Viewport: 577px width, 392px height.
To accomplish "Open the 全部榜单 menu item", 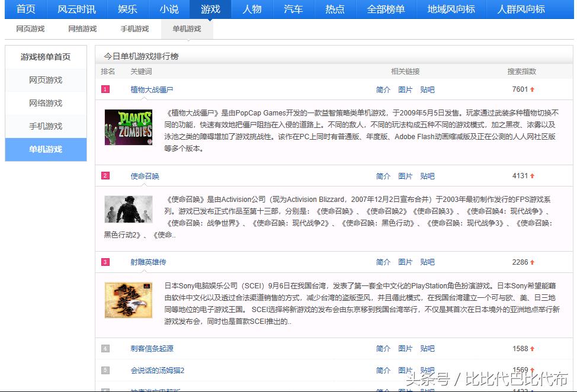I will pos(386,9).
